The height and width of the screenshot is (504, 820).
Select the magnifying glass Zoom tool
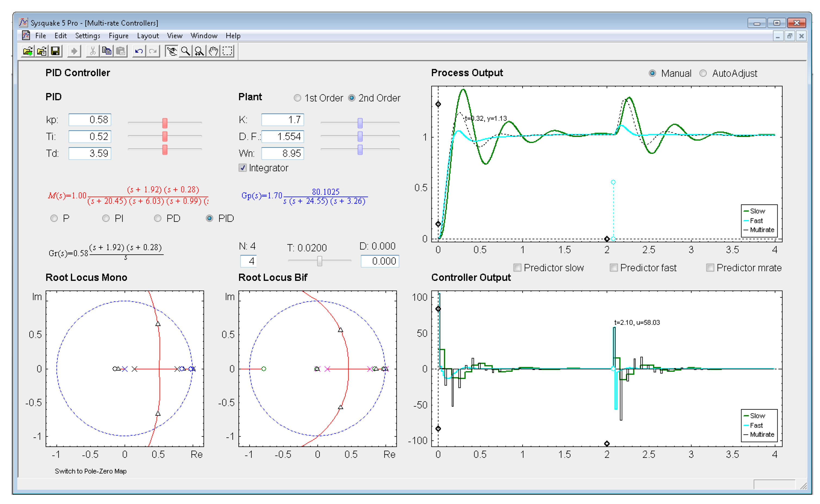[186, 51]
